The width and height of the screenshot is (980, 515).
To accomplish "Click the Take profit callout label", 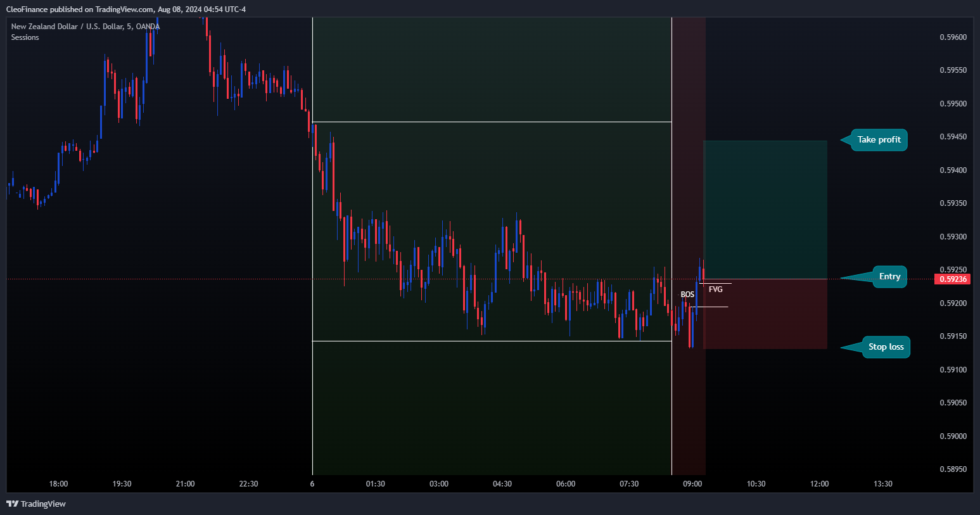I will coord(879,140).
